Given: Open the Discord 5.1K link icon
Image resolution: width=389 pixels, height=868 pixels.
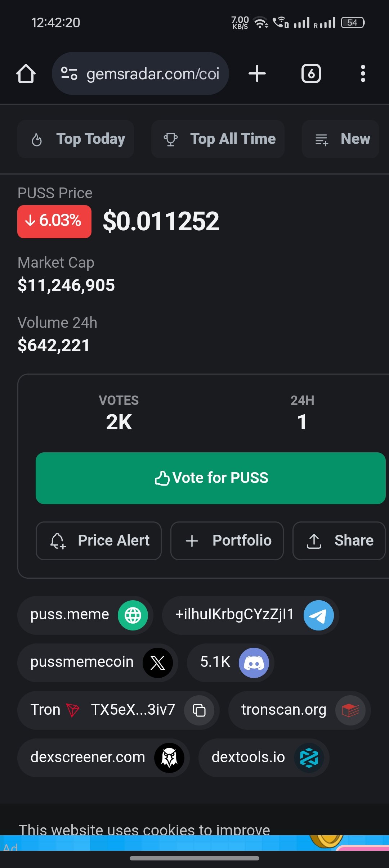Looking at the screenshot, I should [254, 663].
